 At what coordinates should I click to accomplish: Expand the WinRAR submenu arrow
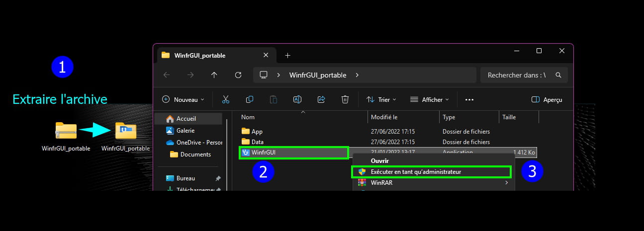pyautogui.click(x=507, y=182)
